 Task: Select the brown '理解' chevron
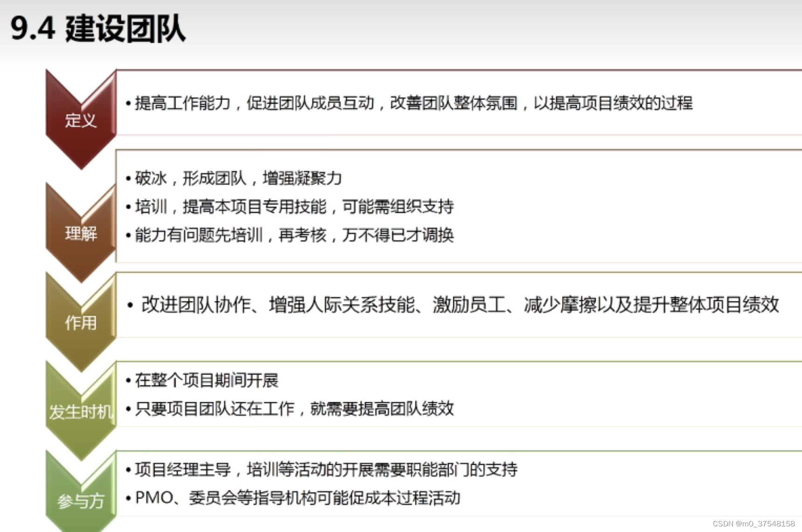point(81,232)
